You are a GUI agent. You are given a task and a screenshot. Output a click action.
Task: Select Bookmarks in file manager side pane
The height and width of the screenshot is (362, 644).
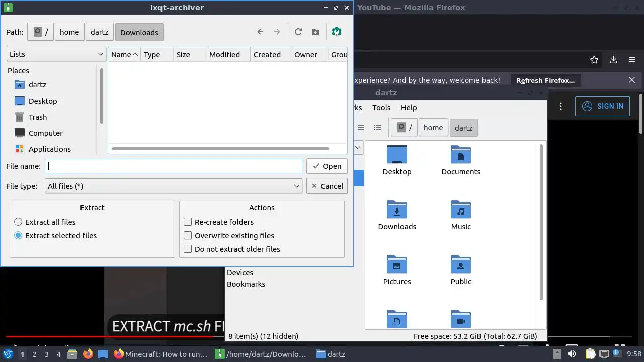tap(246, 284)
